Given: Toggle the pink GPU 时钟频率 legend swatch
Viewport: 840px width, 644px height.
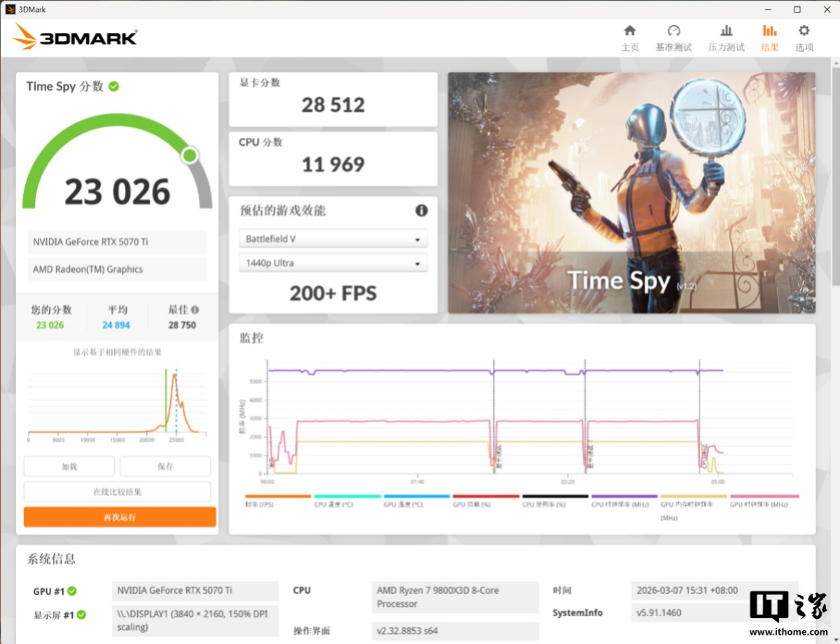Looking at the screenshot, I should click(x=764, y=496).
